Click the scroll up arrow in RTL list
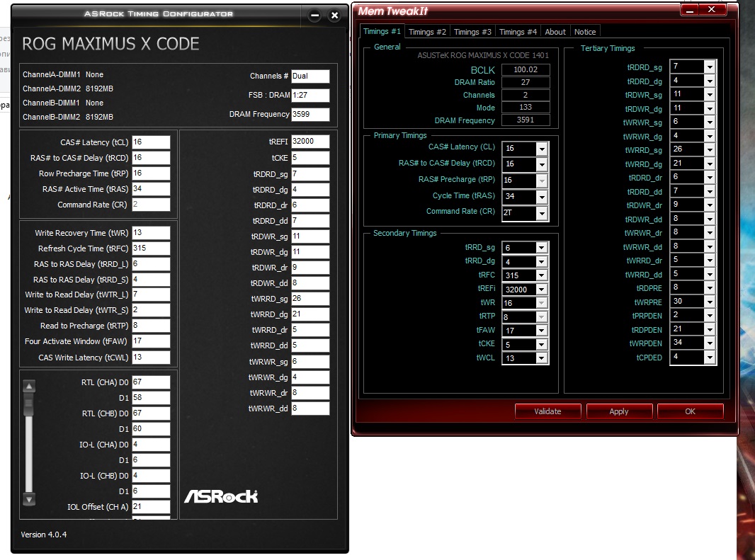The height and width of the screenshot is (560, 755). [29, 386]
